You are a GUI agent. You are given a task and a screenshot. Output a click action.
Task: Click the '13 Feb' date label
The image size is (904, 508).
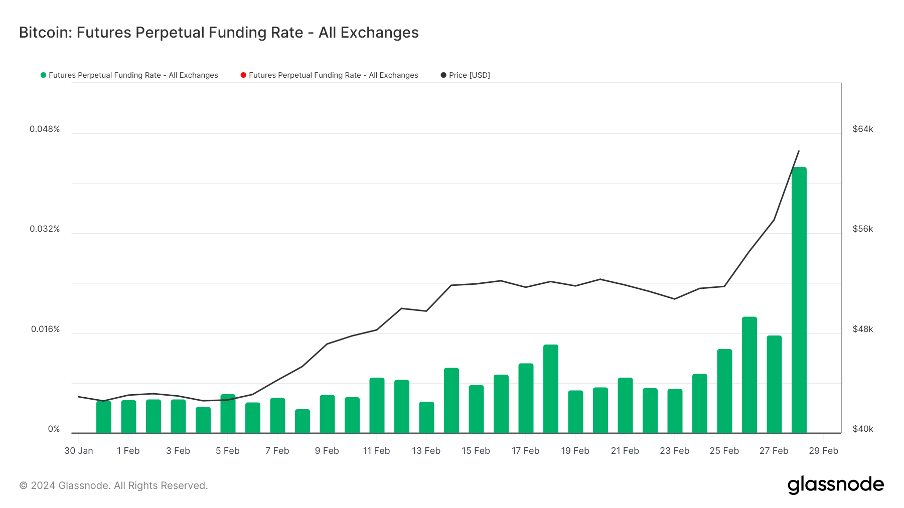coord(426,451)
